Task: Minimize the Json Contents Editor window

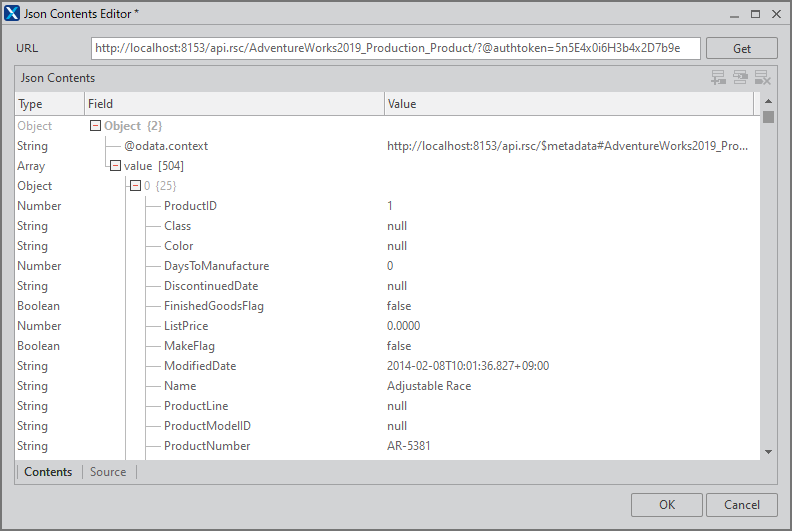Action: [734, 14]
